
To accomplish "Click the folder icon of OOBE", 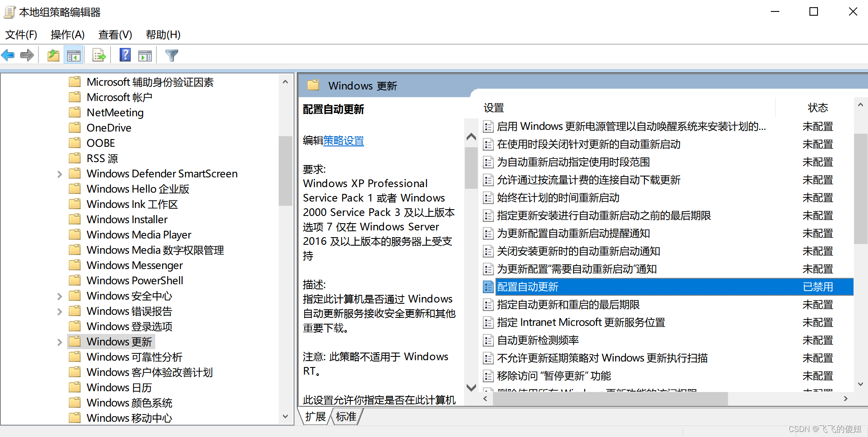I will click(x=75, y=143).
